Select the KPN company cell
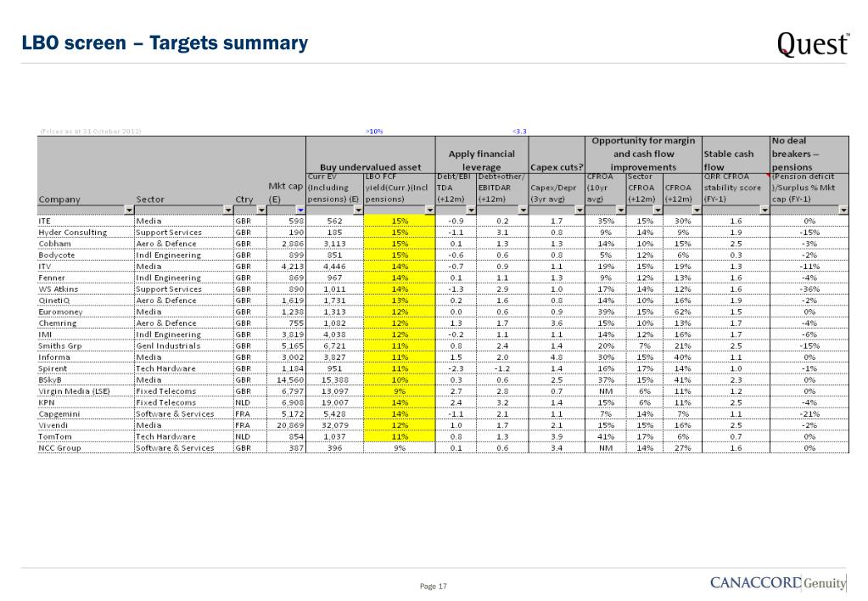Viewport: 868px width, 601px height. (x=86, y=402)
